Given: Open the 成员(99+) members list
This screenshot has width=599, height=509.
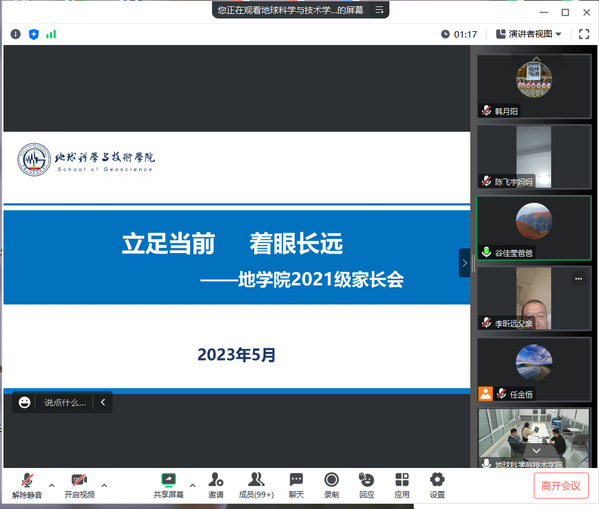Looking at the screenshot, I should pos(256,485).
